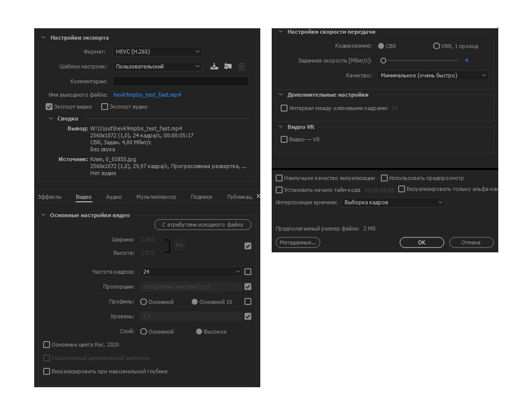This screenshot has height=410, width=532.
Task: Open the Подписи tab
Action: tap(201, 197)
